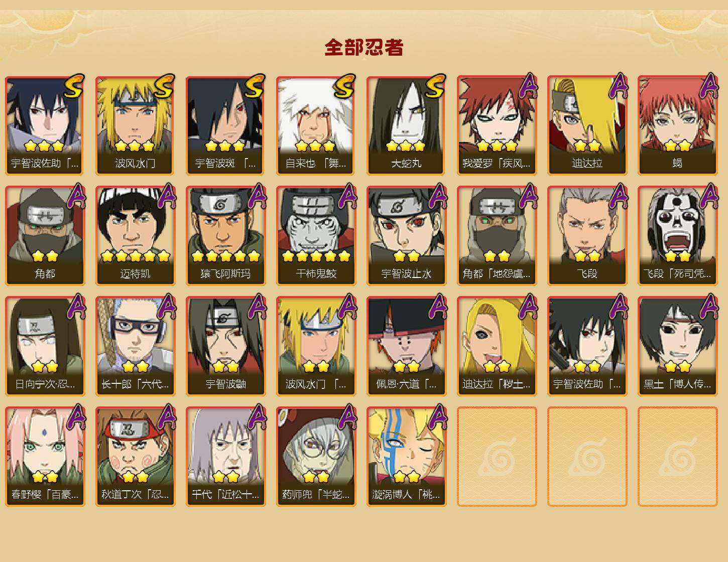Click the two-star 飞段 card
728x562 pixels.
click(587, 236)
